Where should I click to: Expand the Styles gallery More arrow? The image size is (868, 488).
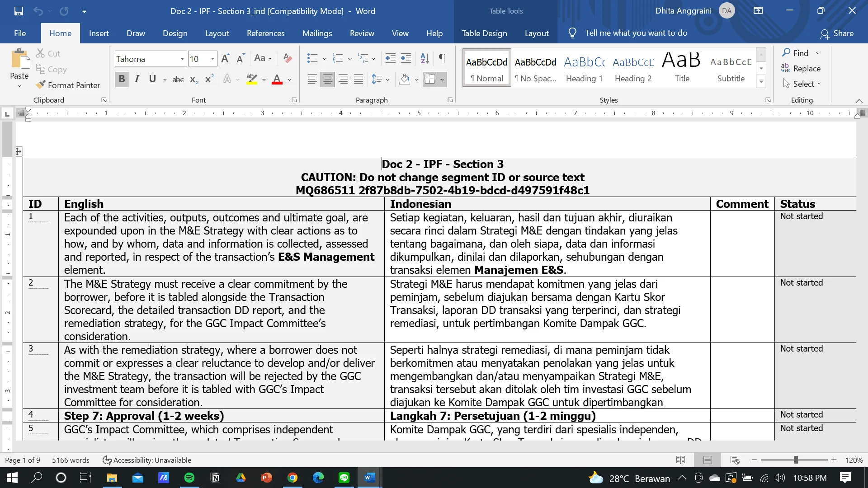pyautogui.click(x=761, y=82)
